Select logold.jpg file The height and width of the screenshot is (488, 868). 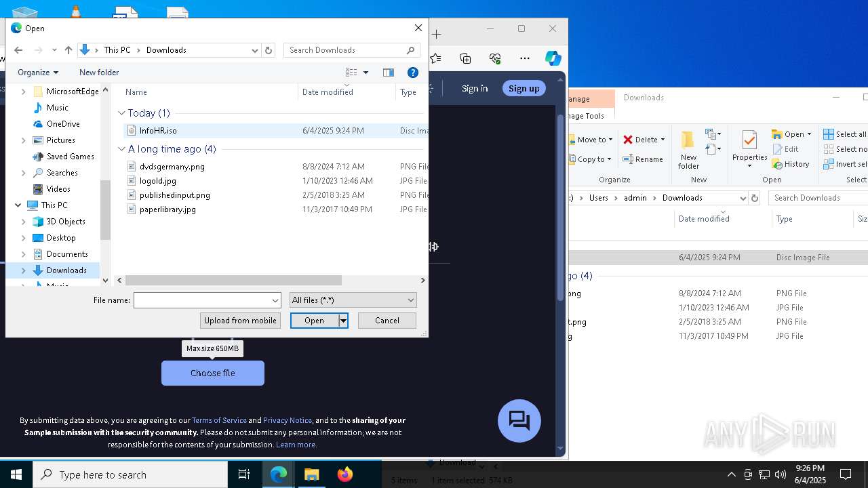157,181
